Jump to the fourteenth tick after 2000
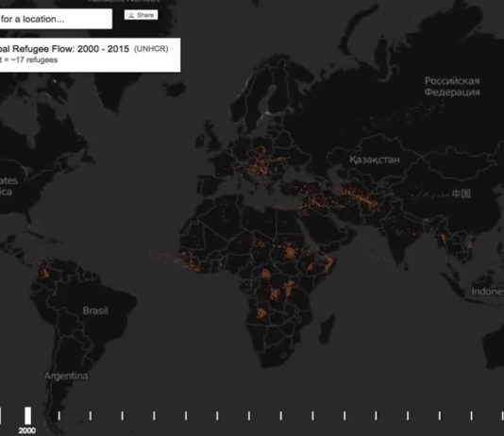The height and width of the screenshot is (436, 504). click(472, 416)
